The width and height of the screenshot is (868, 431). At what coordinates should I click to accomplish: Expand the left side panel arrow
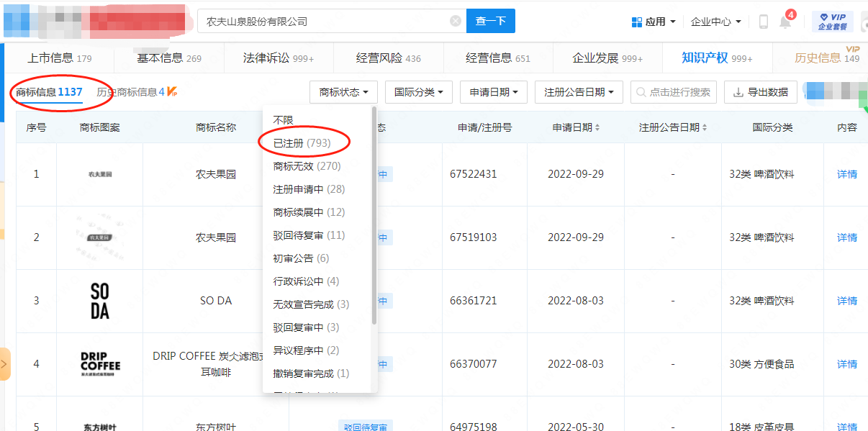pos(4,364)
